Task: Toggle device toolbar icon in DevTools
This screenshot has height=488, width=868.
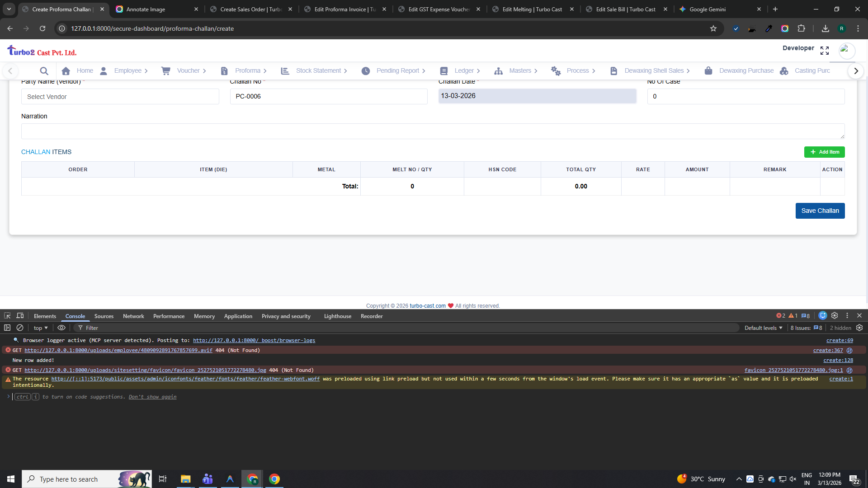Action: [20, 316]
